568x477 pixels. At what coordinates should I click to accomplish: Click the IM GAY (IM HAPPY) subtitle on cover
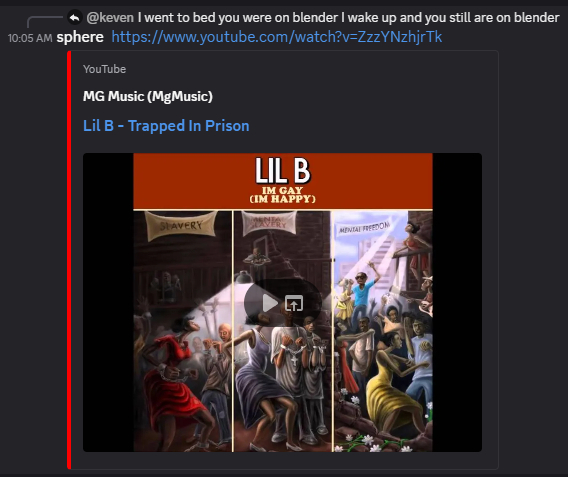click(x=283, y=195)
